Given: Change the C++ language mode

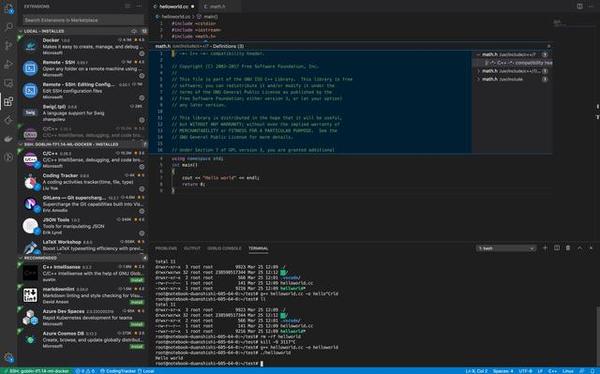Looking at the screenshot, I should pos(553,371).
